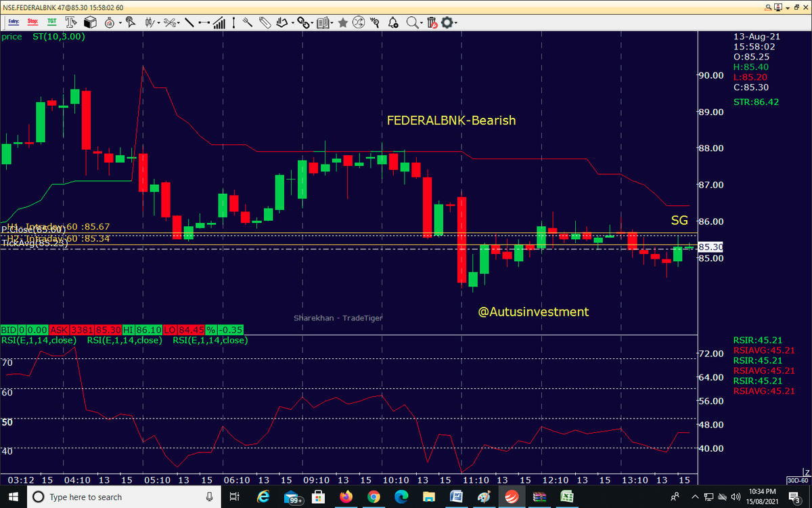Click the @Autusinvestment chart label
This screenshot has width=812, height=508.
pyautogui.click(x=533, y=312)
